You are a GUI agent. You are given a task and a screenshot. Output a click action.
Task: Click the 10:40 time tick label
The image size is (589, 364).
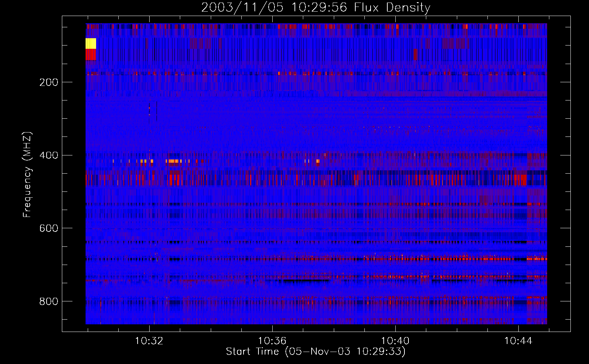pyautogui.click(x=395, y=341)
